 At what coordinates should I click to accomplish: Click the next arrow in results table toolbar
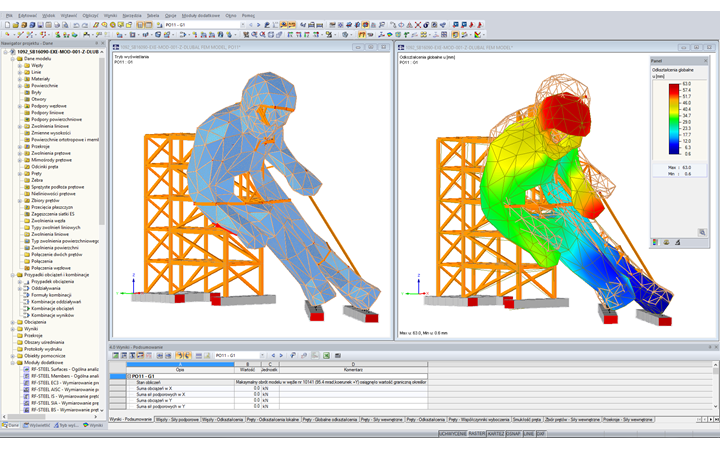tap(281, 355)
